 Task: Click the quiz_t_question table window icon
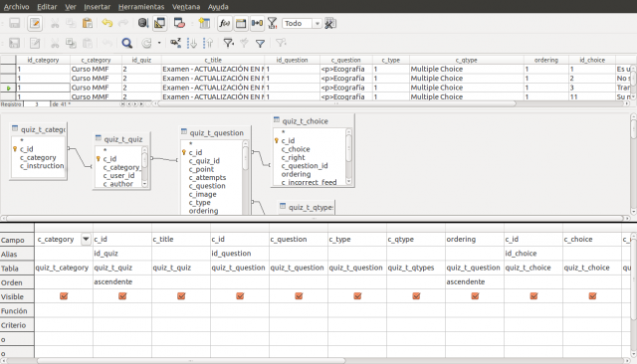point(184,132)
